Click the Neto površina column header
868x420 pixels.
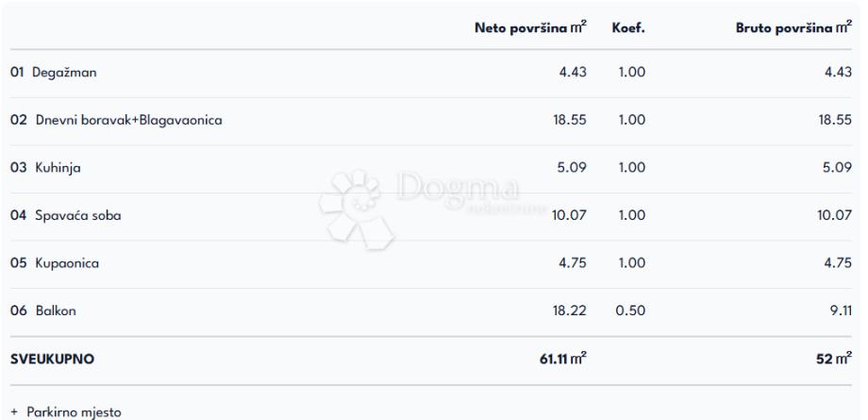[530, 28]
